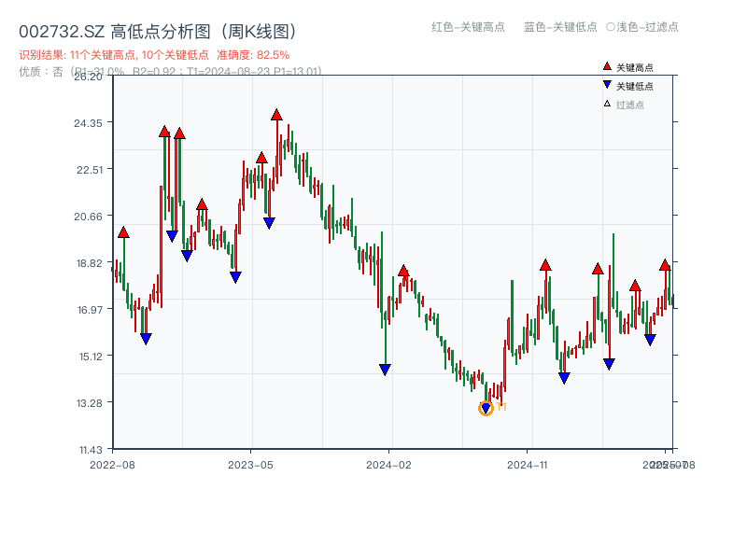Click the orange circle highlighting the lowest point

[x=486, y=407]
